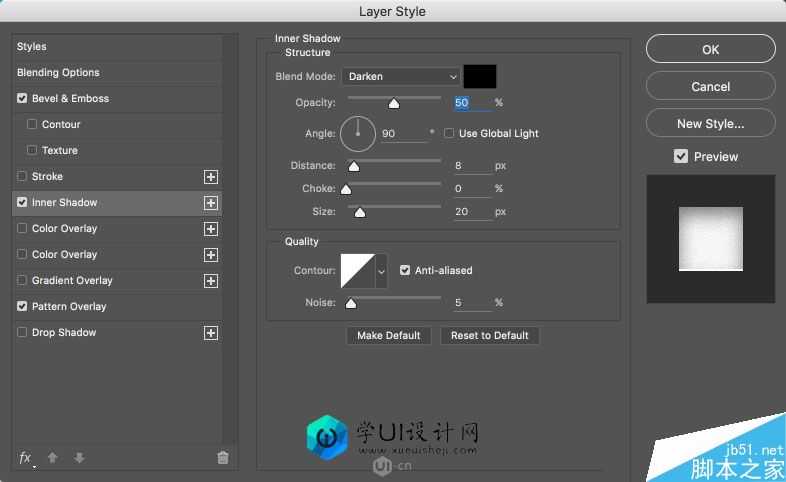Toggle the Preview checkbox
This screenshot has width=786, height=482.
click(681, 157)
